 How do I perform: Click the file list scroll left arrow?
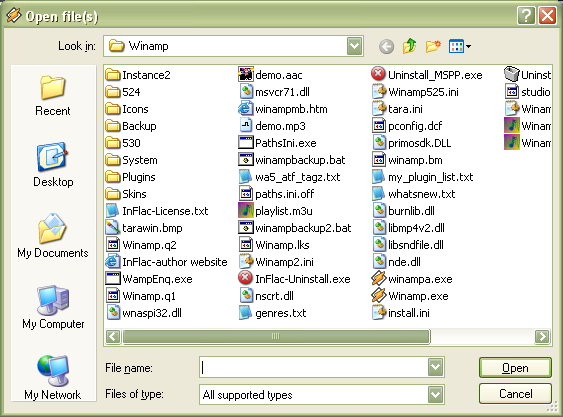pyautogui.click(x=113, y=337)
